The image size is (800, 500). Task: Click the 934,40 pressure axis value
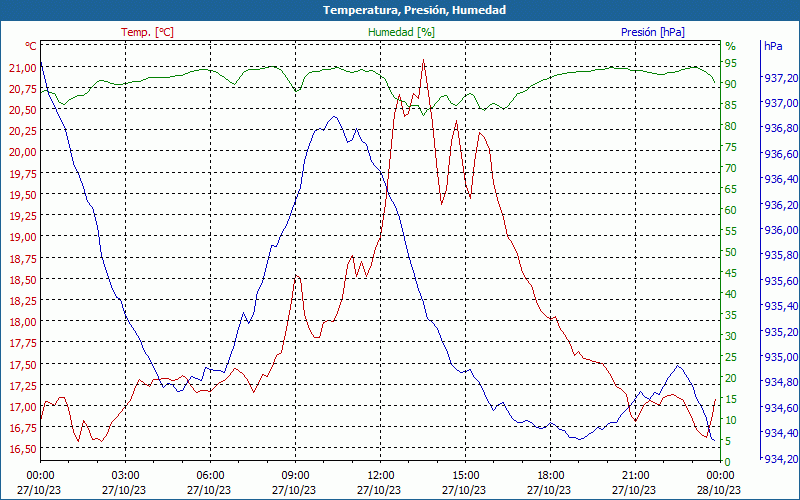click(781, 433)
